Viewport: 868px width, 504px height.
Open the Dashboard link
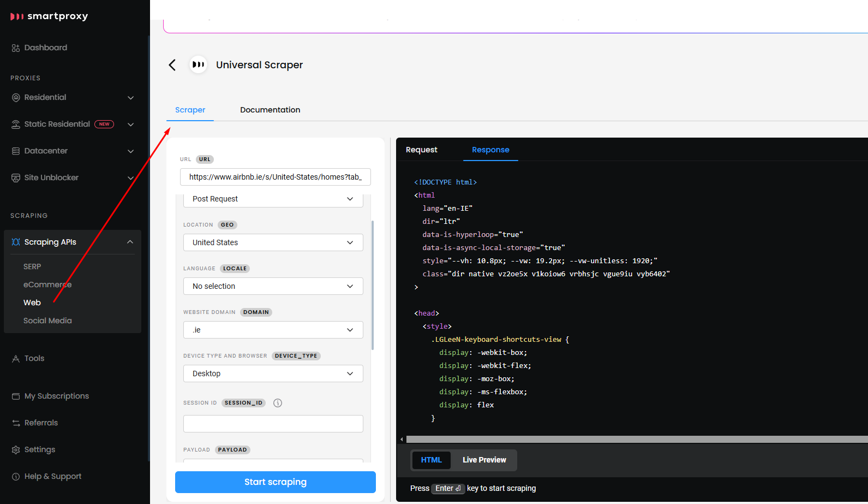point(46,48)
